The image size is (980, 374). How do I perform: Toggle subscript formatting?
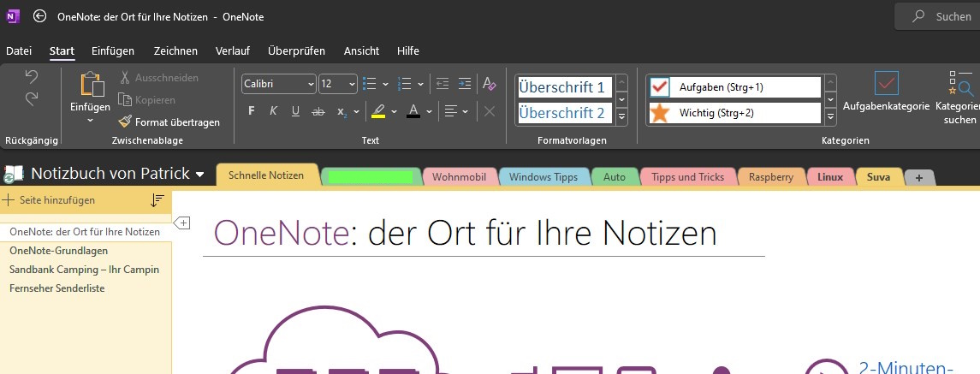coord(342,111)
